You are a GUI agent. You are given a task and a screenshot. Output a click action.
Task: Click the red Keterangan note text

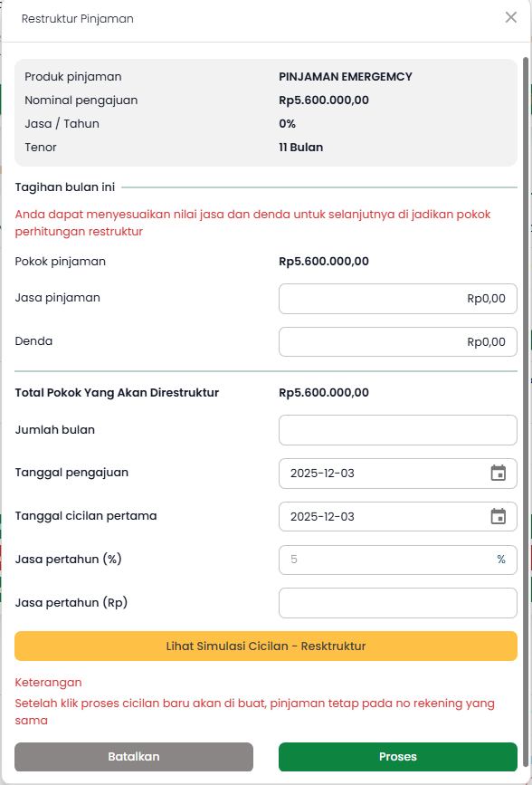[x=47, y=684]
